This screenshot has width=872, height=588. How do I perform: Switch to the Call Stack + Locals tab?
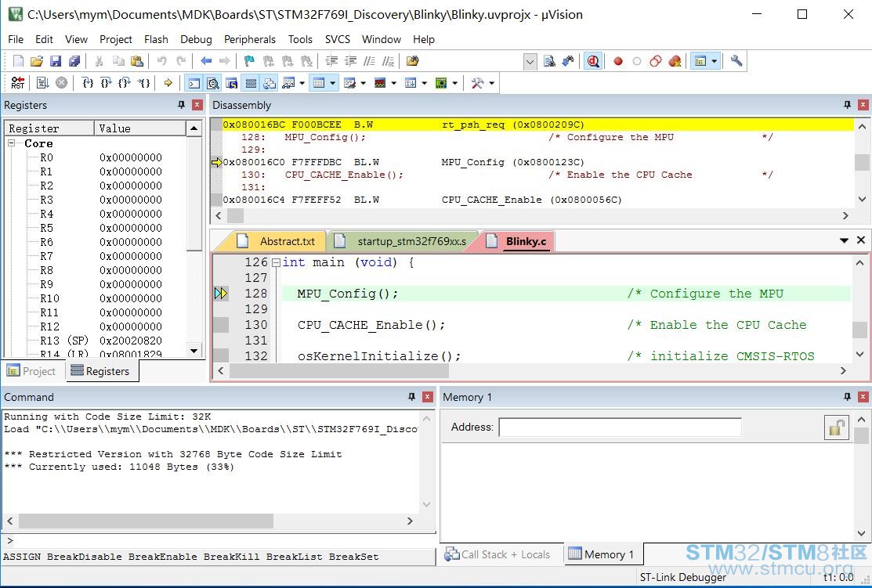(498, 554)
